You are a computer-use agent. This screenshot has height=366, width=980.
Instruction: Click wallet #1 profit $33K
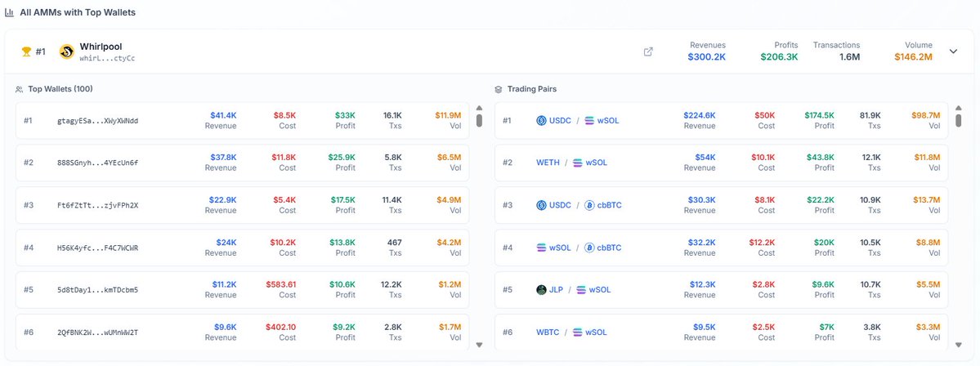(x=345, y=115)
